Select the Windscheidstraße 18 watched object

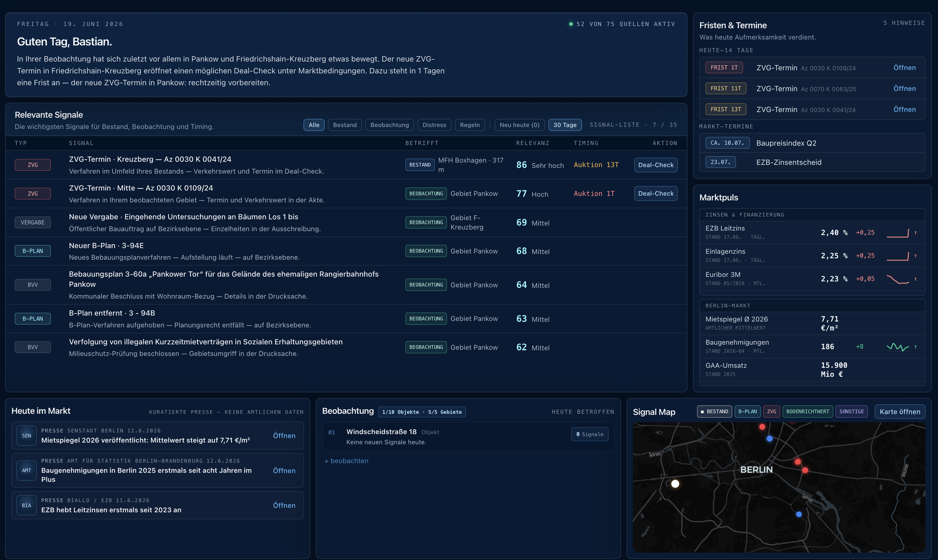click(468, 437)
